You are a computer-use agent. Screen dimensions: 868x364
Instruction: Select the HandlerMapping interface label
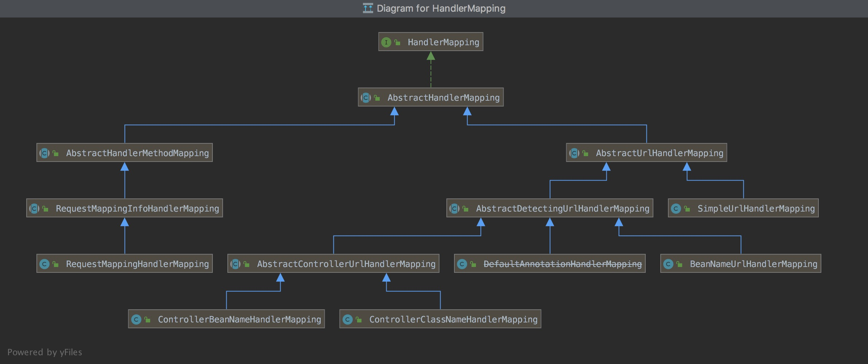click(443, 42)
